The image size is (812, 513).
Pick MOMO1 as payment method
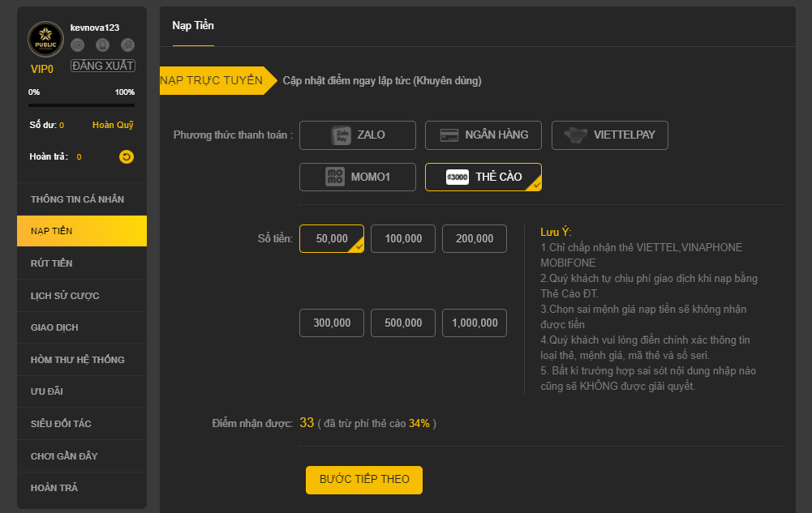[357, 177]
